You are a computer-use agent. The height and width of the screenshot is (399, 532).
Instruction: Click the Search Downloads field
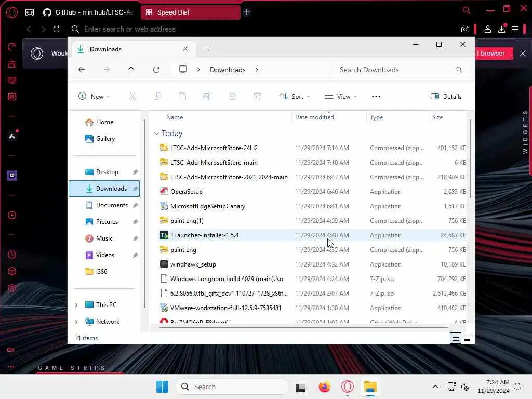[400, 70]
